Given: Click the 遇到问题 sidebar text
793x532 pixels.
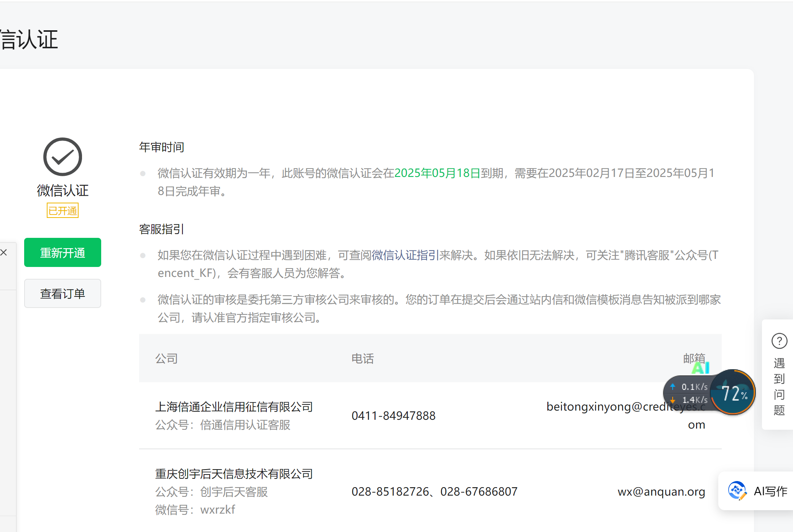Looking at the screenshot, I should coord(779,387).
